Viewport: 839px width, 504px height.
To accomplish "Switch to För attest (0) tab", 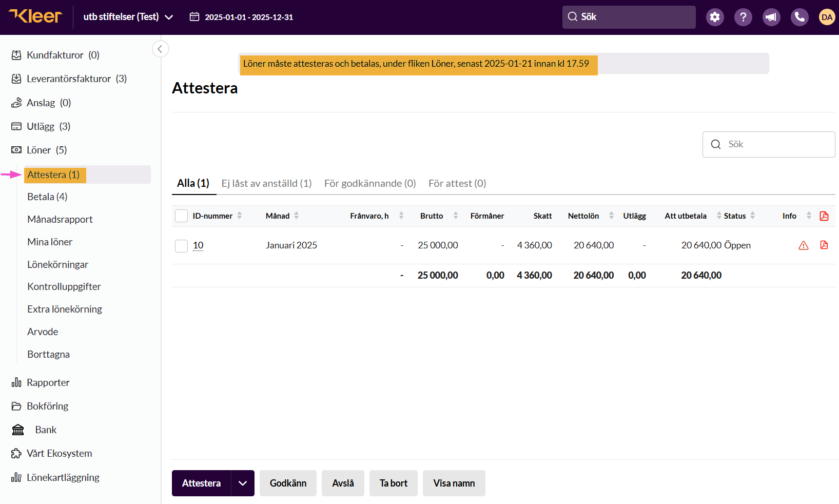I will tap(457, 183).
